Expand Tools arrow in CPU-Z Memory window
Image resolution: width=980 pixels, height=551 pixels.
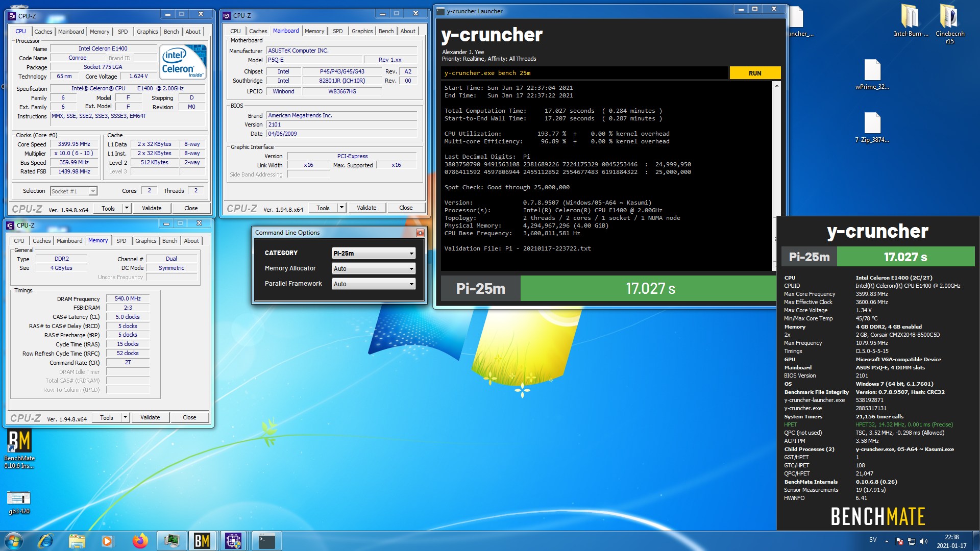pyautogui.click(x=125, y=417)
